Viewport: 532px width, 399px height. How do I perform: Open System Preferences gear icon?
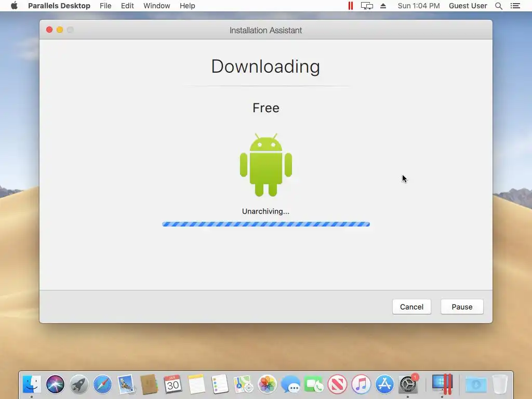[408, 384]
